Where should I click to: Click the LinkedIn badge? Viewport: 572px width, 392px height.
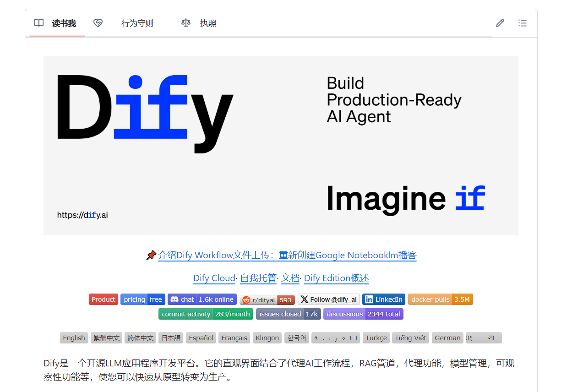[x=384, y=299]
